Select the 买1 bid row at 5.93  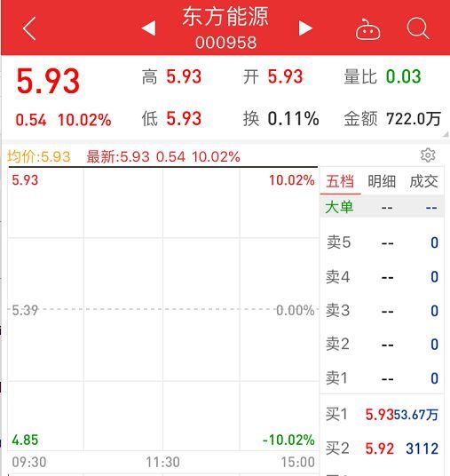pos(382,415)
